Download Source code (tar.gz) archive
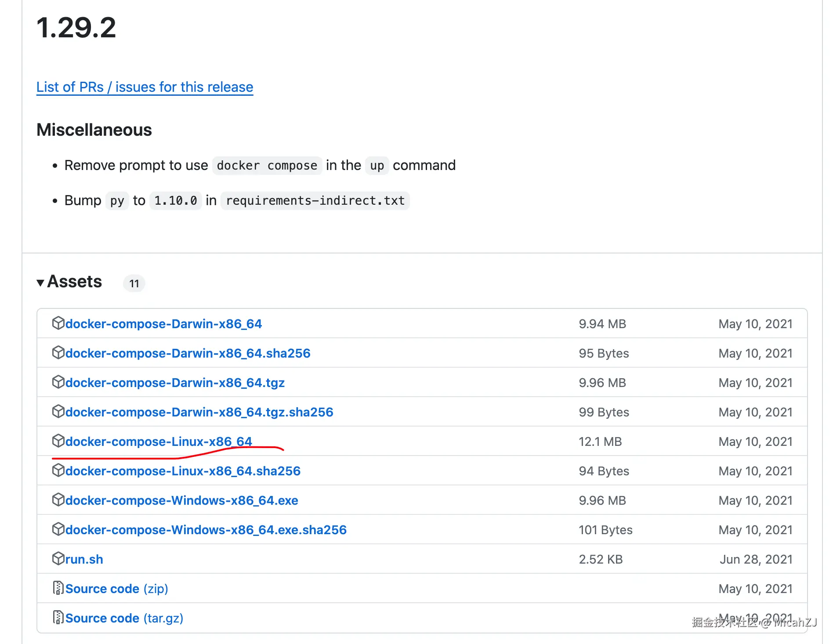 (x=124, y=618)
